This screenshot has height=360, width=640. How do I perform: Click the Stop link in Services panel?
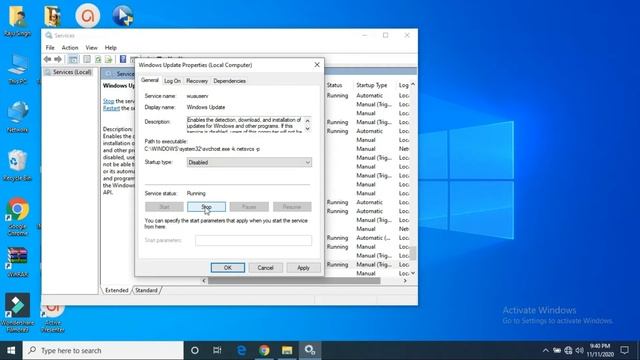(x=109, y=101)
